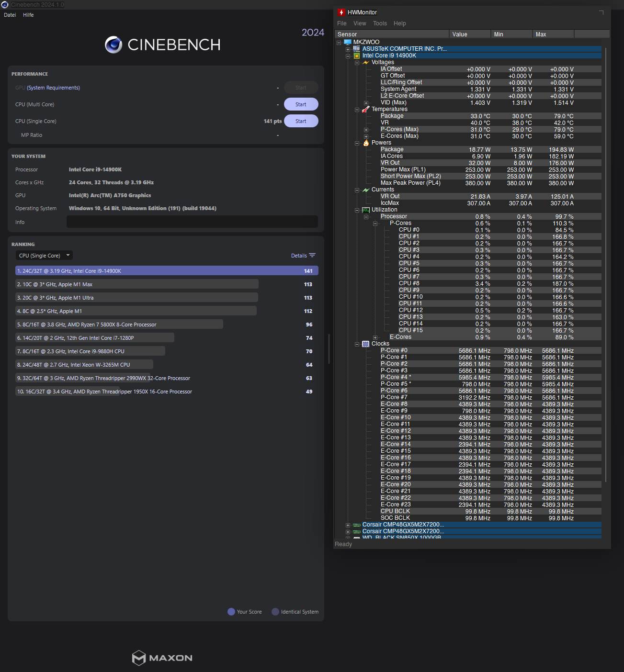Click the Info input field in Your System
624x672 pixels.
[192, 222]
